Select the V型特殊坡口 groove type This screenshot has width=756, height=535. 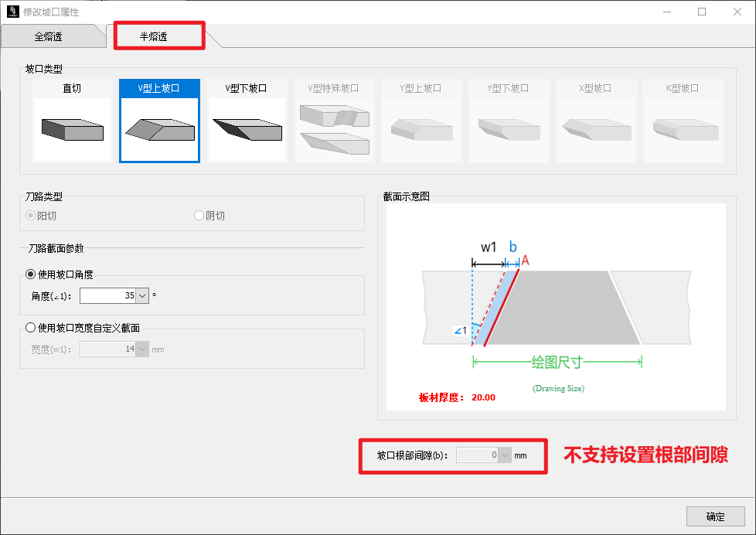click(334, 121)
